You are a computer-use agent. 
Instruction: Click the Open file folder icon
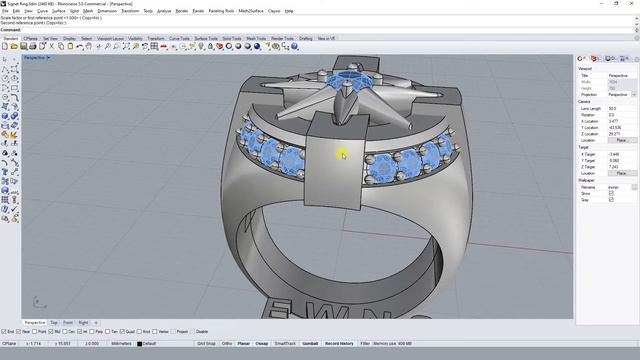(x=14, y=47)
